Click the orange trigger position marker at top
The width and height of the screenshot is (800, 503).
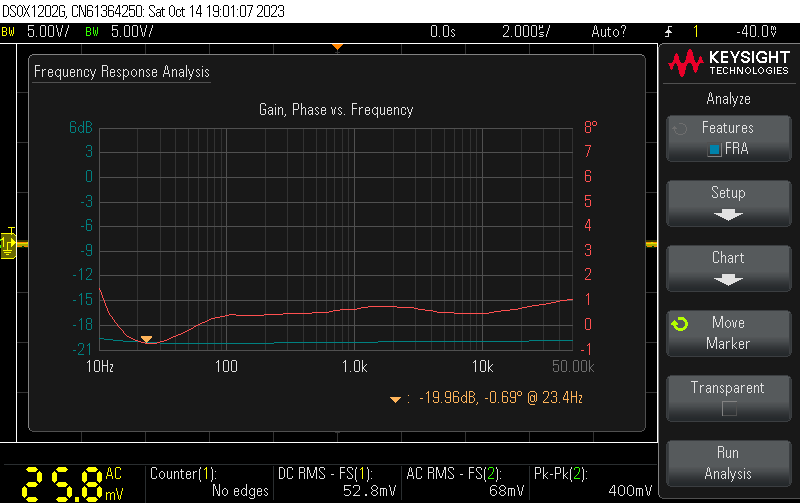click(337, 47)
